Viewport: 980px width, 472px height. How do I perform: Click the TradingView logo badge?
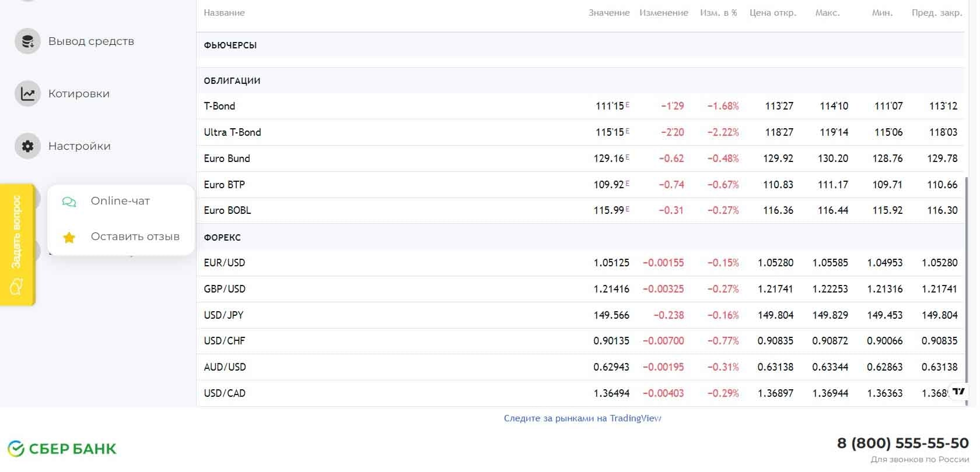(x=958, y=392)
